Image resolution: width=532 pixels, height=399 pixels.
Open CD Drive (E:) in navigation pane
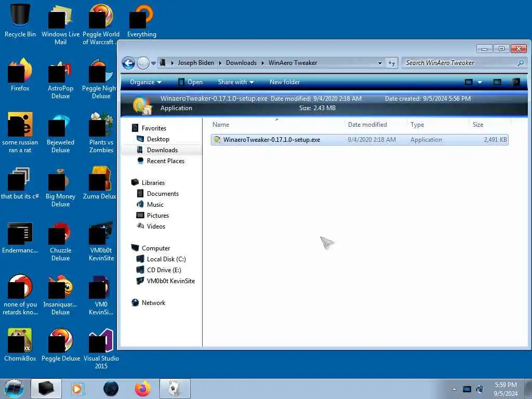point(164,270)
